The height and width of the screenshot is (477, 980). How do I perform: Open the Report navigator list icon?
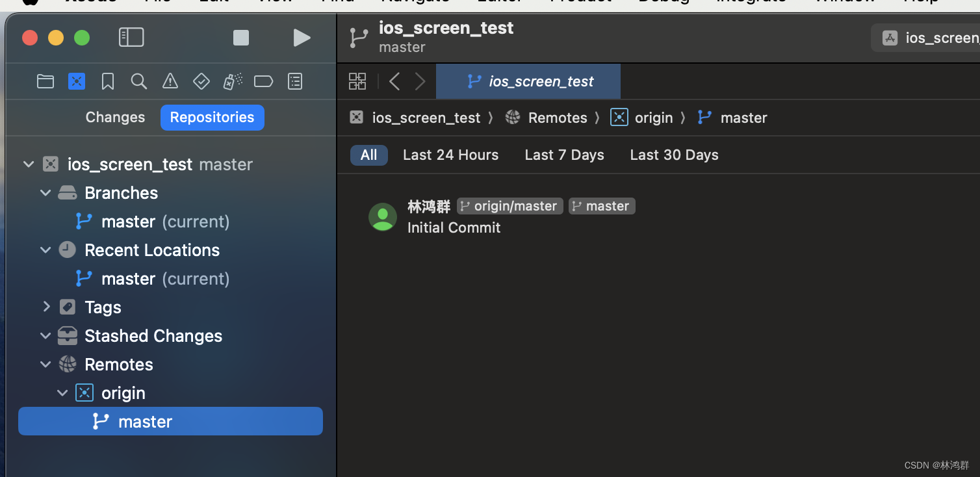295,81
